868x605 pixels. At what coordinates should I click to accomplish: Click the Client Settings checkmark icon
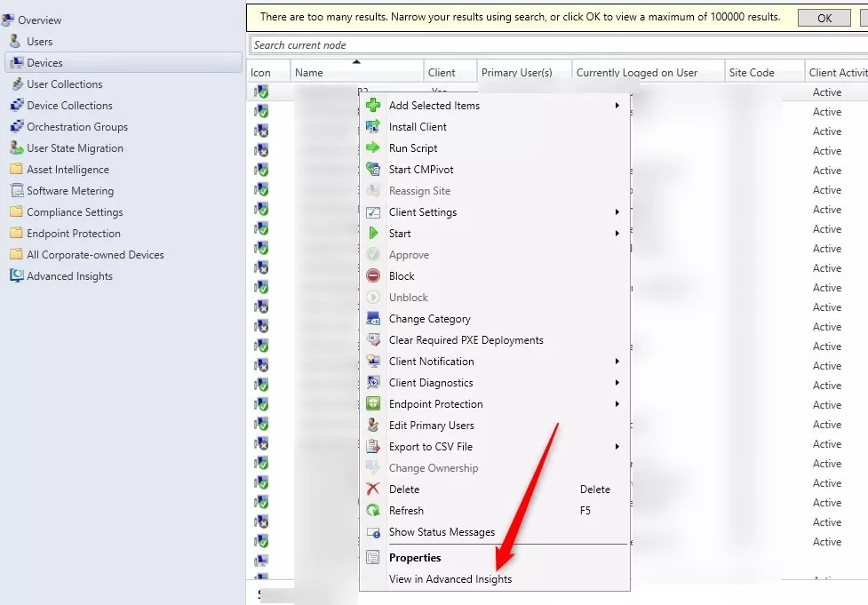click(373, 212)
